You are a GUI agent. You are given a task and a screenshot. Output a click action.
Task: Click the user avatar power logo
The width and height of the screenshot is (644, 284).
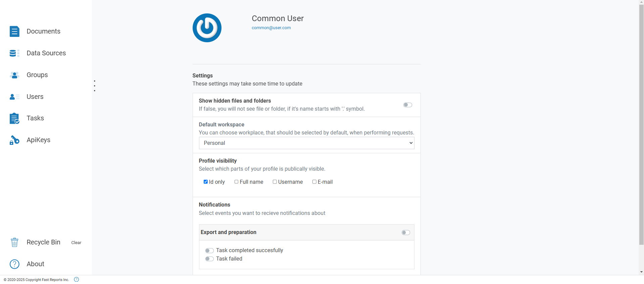207,28
